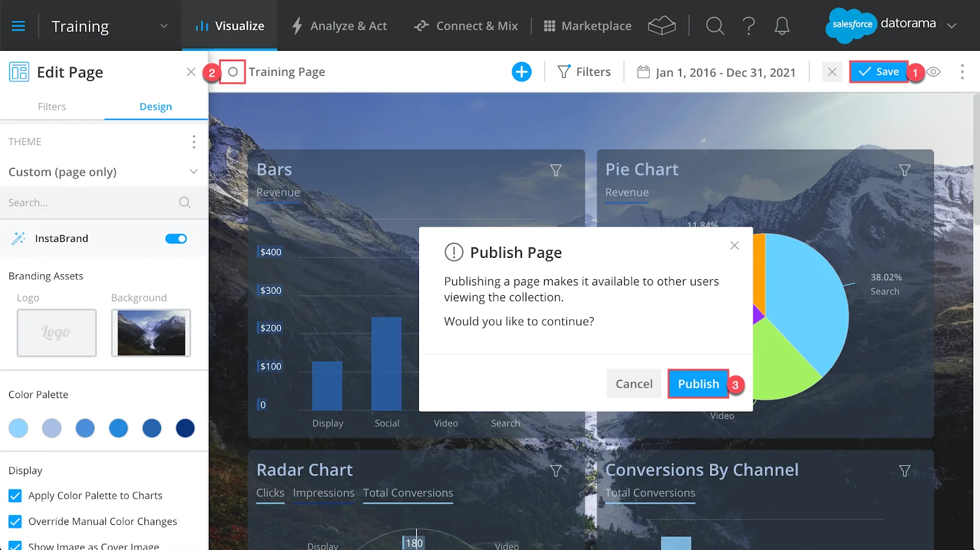Image resolution: width=980 pixels, height=550 pixels.
Task: Open notifications bell icon
Action: click(x=782, y=26)
